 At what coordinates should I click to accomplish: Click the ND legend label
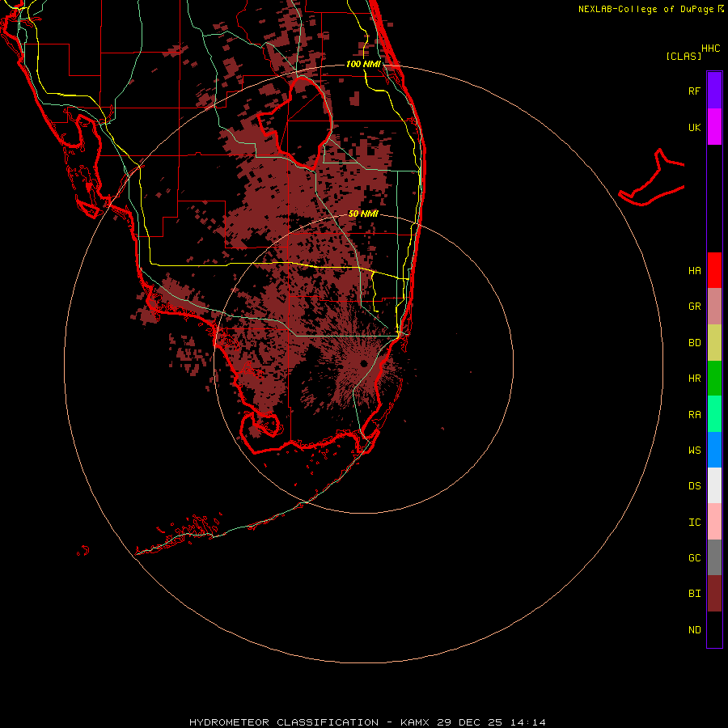coord(694,630)
